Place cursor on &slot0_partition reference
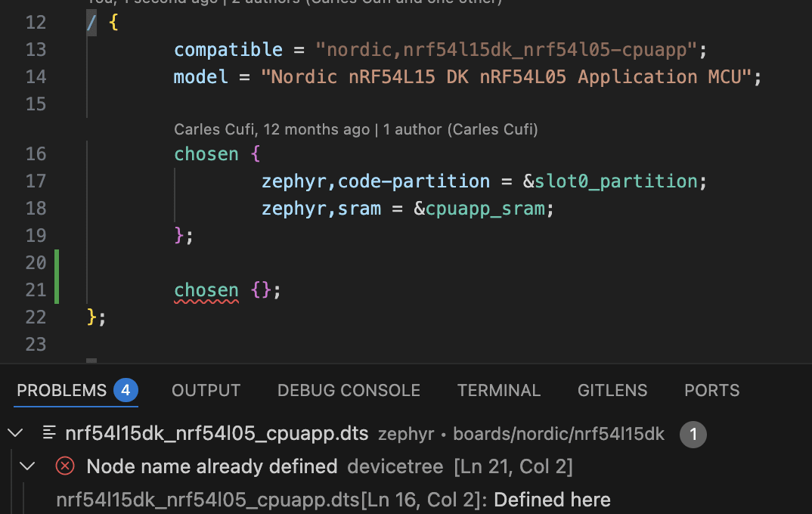This screenshot has width=812, height=514. [x=616, y=181]
